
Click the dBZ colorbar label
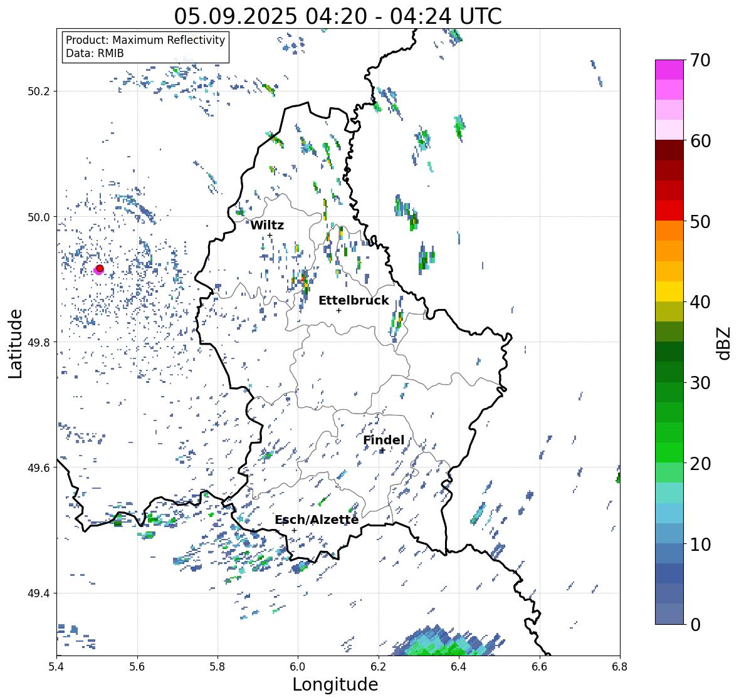(x=725, y=343)
